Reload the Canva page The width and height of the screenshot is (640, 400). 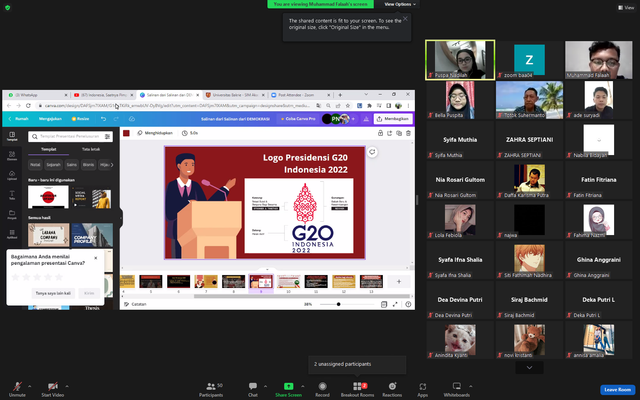[x=28, y=106]
